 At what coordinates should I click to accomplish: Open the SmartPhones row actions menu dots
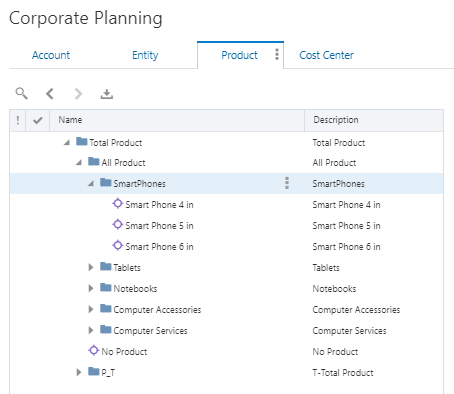click(287, 183)
